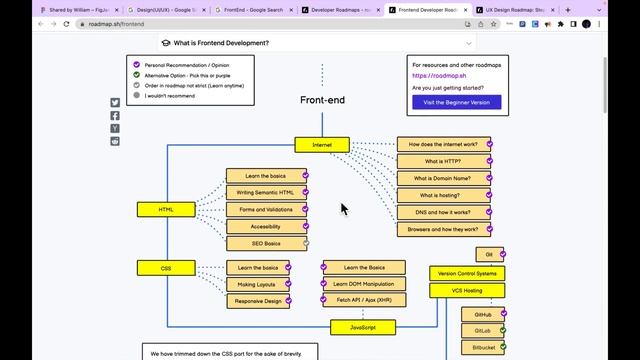Share roadmap on Hacker News icon

click(115, 128)
